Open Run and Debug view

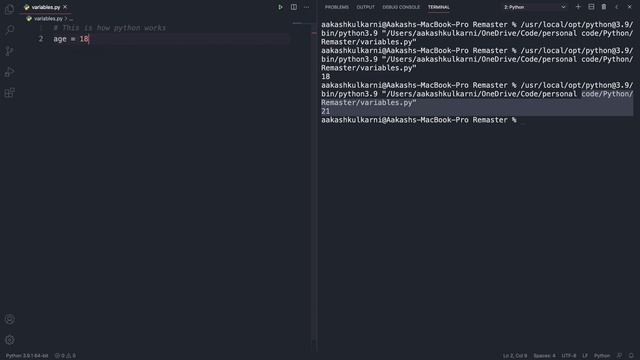[9, 72]
